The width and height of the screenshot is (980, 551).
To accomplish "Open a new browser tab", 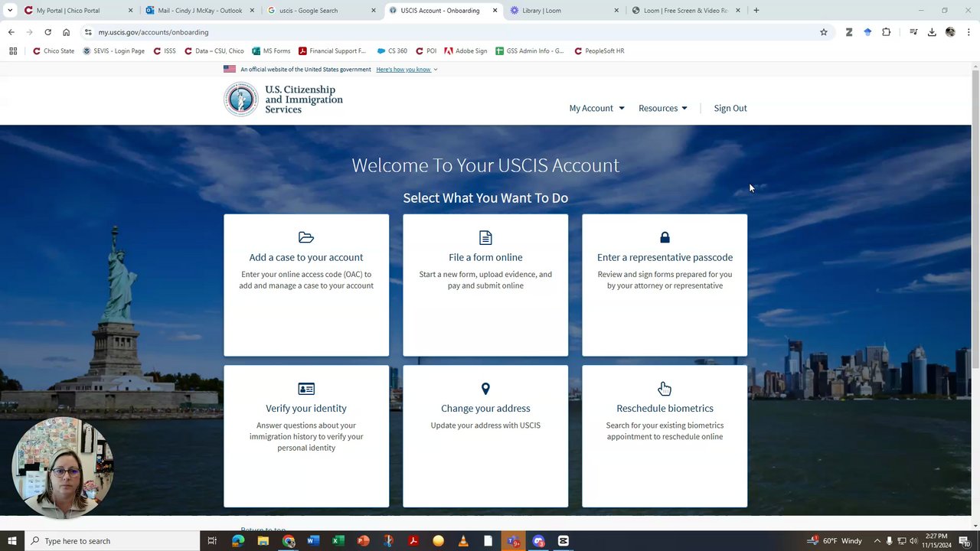I will click(x=756, y=11).
